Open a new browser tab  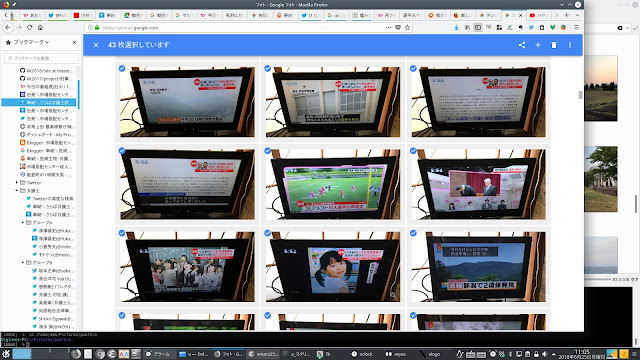click(x=567, y=15)
